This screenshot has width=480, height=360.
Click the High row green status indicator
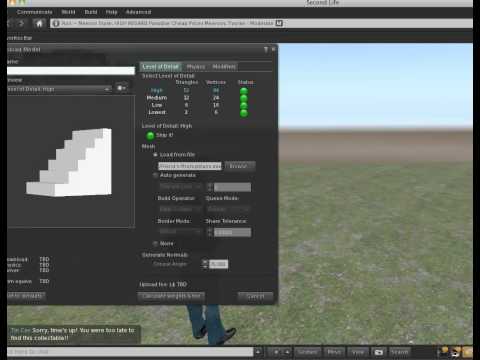tap(244, 91)
